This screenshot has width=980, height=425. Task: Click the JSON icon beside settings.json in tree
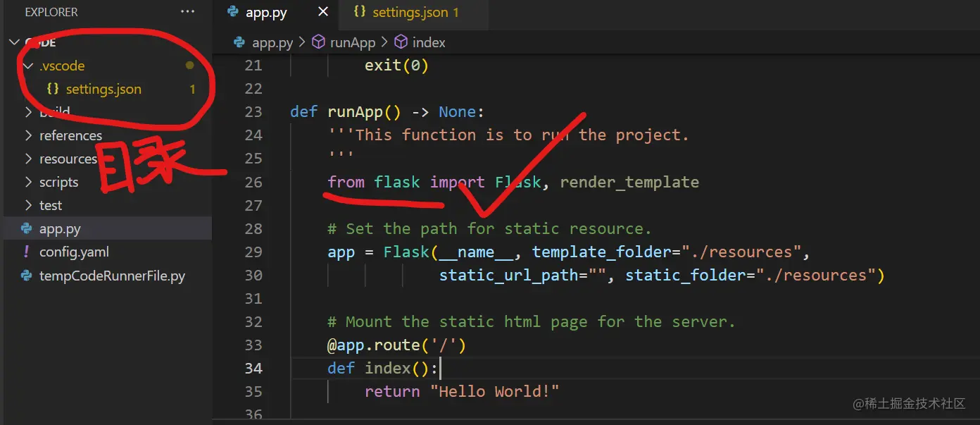point(52,89)
